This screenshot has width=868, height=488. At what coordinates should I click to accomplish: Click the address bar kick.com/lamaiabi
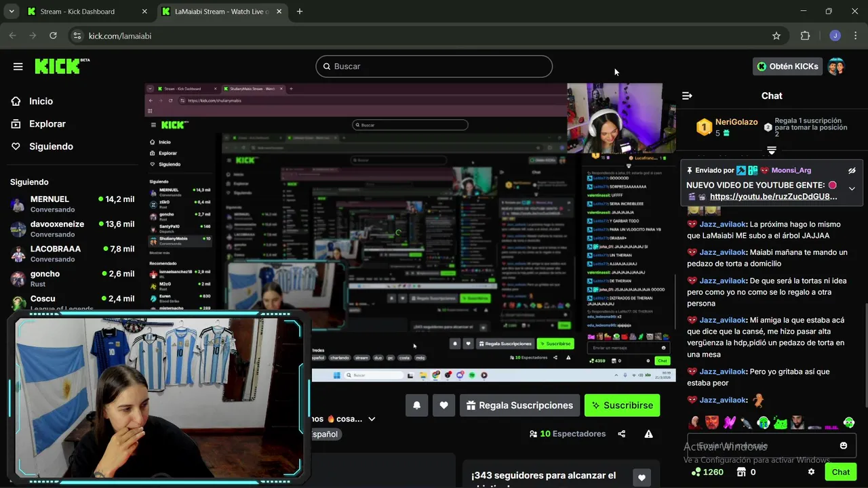120,36
